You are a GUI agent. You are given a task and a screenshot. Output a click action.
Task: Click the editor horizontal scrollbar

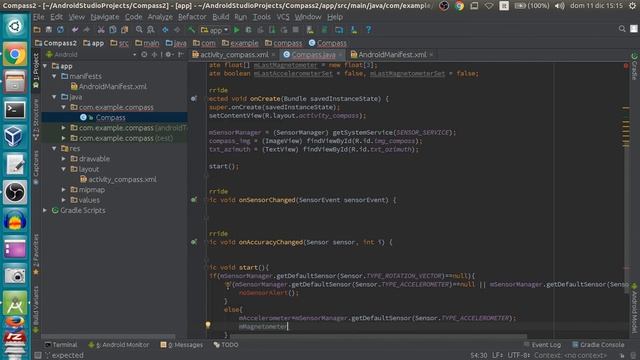(x=378, y=337)
